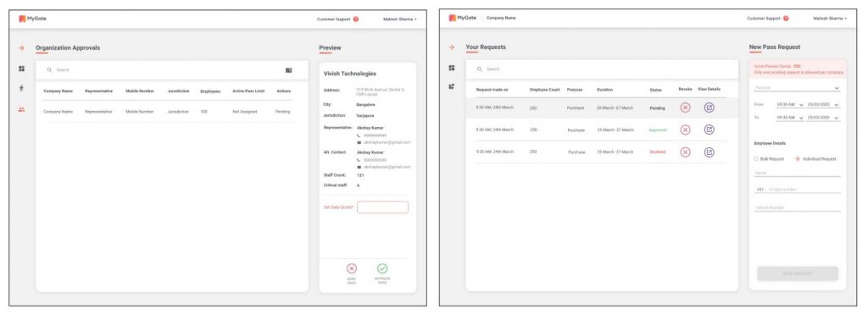Expand sidebar arrow on Organization Approvals screen
The height and width of the screenshot is (314, 868).
click(x=21, y=48)
